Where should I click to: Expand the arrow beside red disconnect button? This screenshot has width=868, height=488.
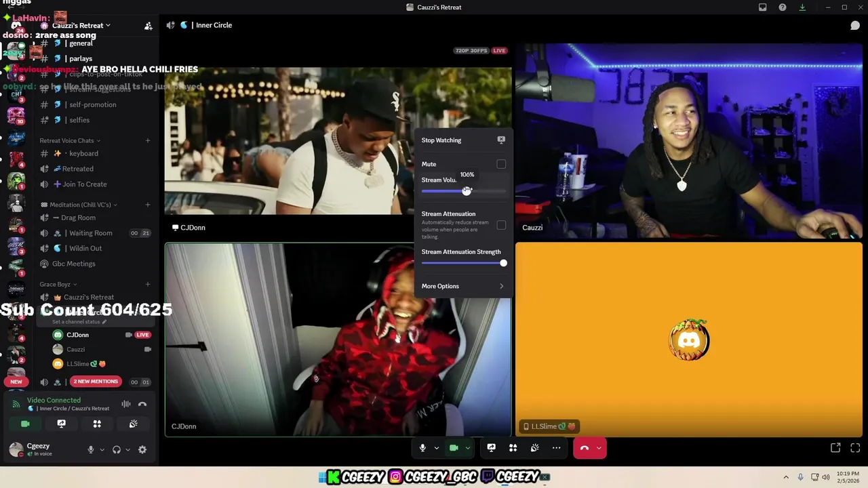(x=598, y=448)
